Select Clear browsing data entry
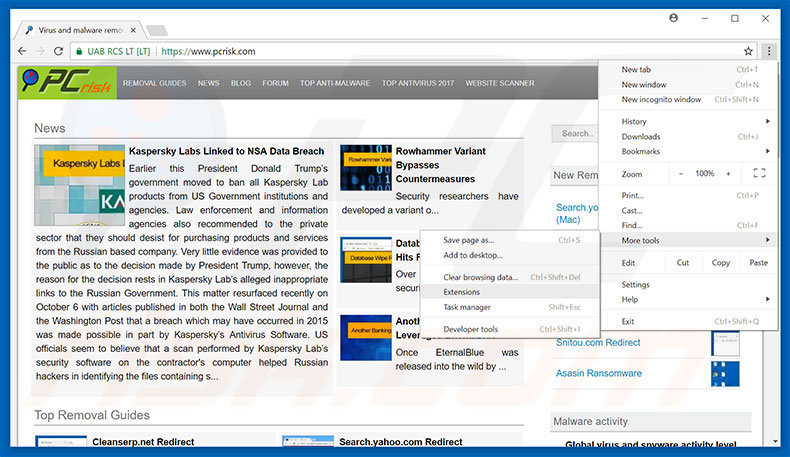Image resolution: width=790 pixels, height=457 pixels. [x=509, y=277]
